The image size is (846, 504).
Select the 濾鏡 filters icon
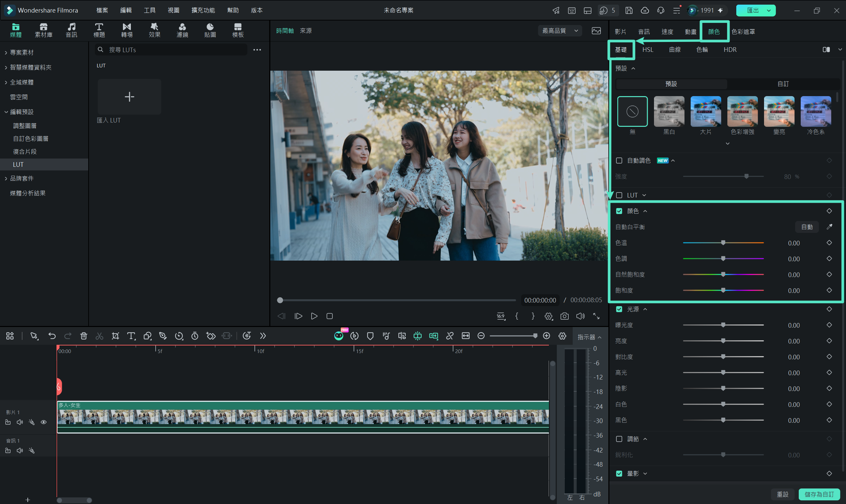(x=182, y=30)
